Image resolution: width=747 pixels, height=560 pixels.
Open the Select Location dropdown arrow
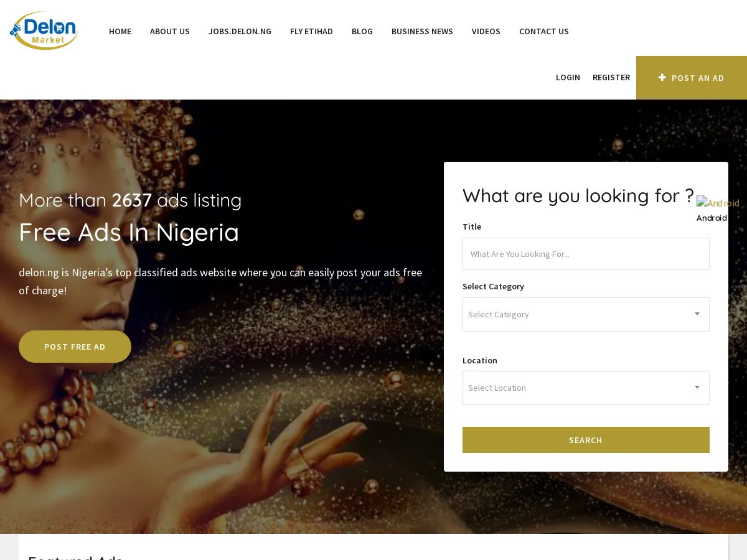(x=697, y=388)
